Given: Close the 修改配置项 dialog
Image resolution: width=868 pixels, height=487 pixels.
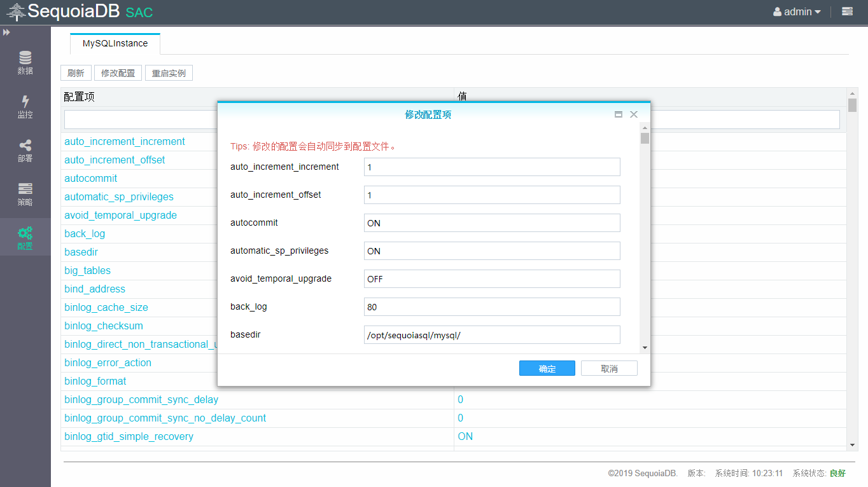Looking at the screenshot, I should click(634, 114).
